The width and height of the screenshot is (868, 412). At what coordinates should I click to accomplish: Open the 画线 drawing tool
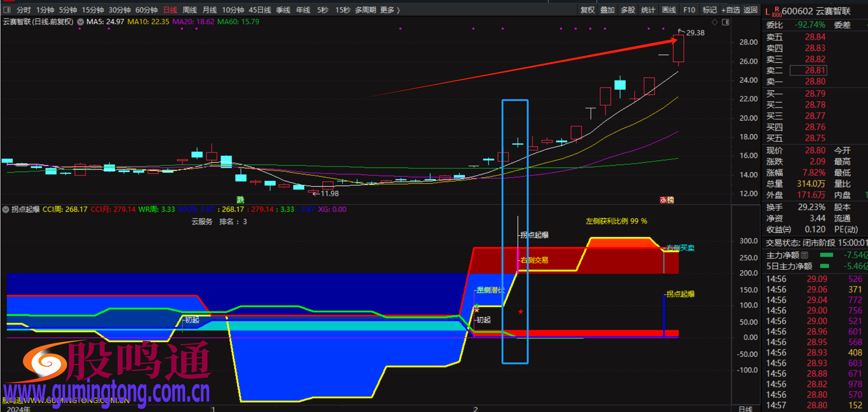click(668, 10)
